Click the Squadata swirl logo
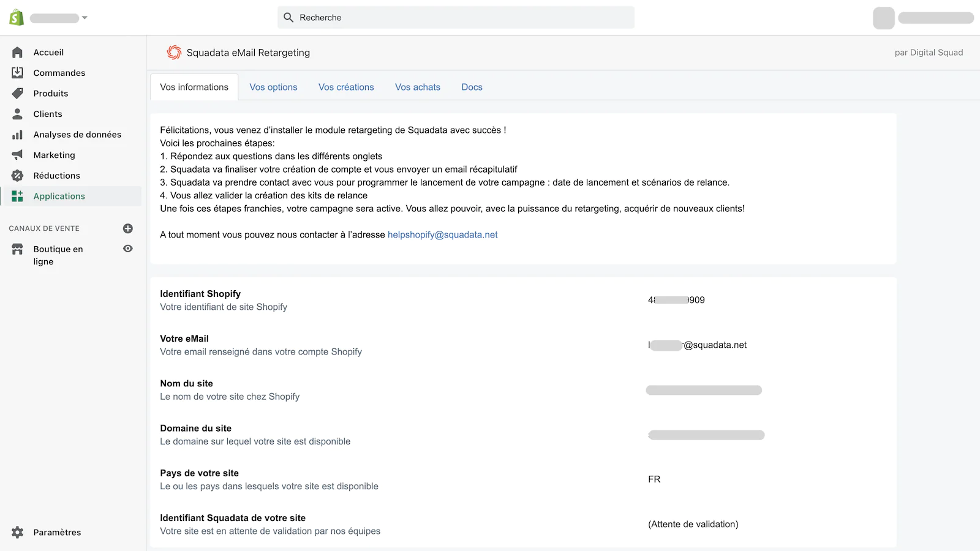The width and height of the screenshot is (980, 551). pyautogui.click(x=174, y=53)
